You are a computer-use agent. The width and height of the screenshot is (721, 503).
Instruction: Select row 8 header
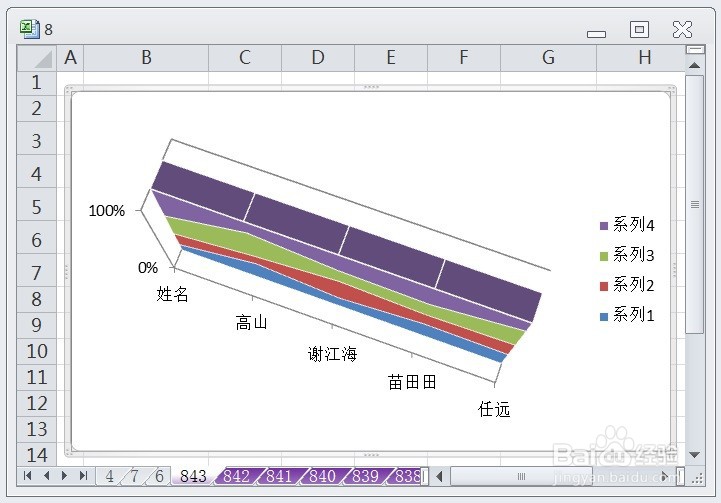point(37,299)
